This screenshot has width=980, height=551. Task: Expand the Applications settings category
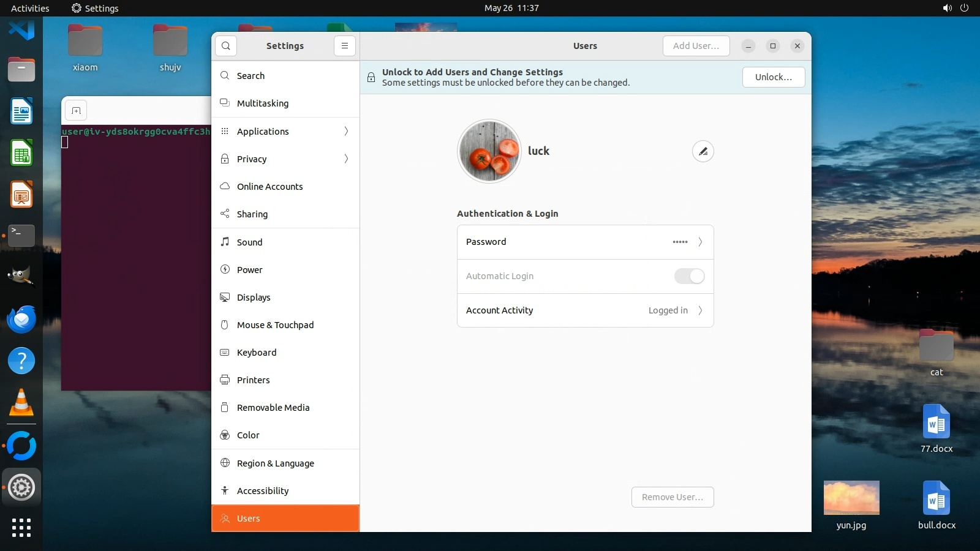click(x=285, y=132)
